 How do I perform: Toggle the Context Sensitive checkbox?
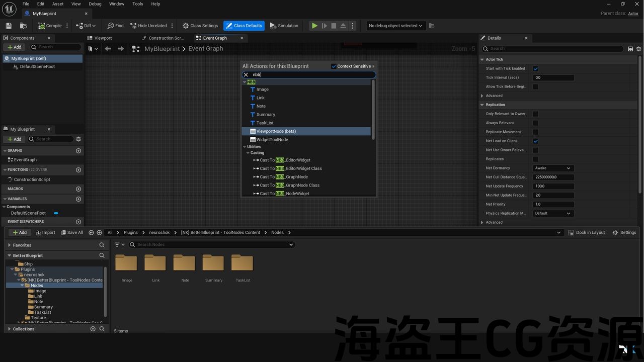(334, 66)
